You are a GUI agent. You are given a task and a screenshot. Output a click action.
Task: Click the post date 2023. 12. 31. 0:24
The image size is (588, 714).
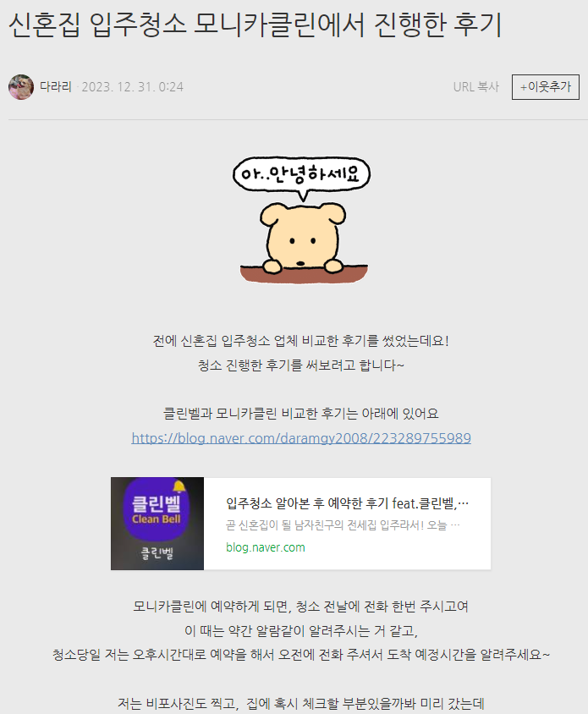[x=133, y=87]
